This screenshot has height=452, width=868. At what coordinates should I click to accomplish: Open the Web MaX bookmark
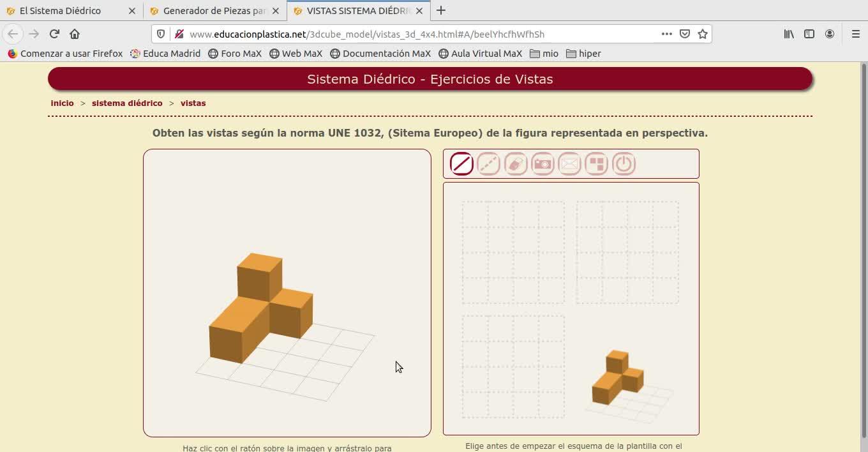(296, 54)
